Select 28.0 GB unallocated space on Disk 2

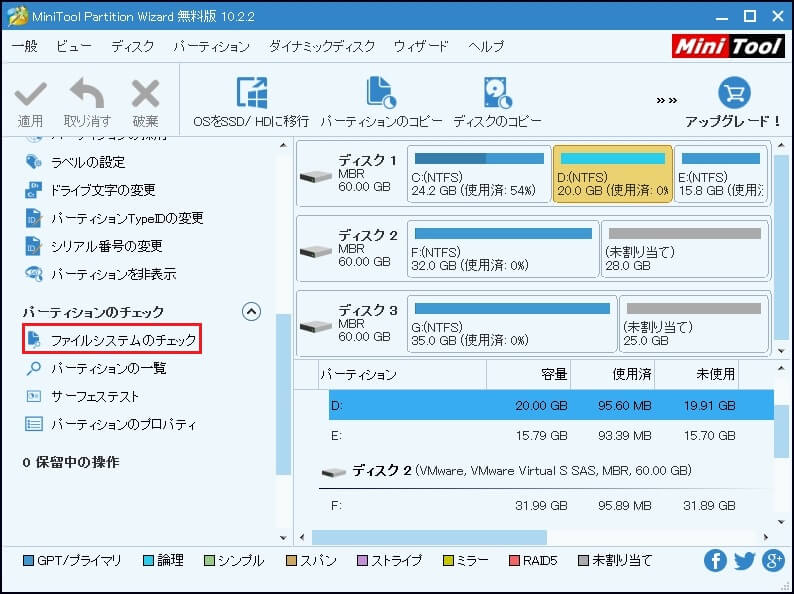pos(685,249)
